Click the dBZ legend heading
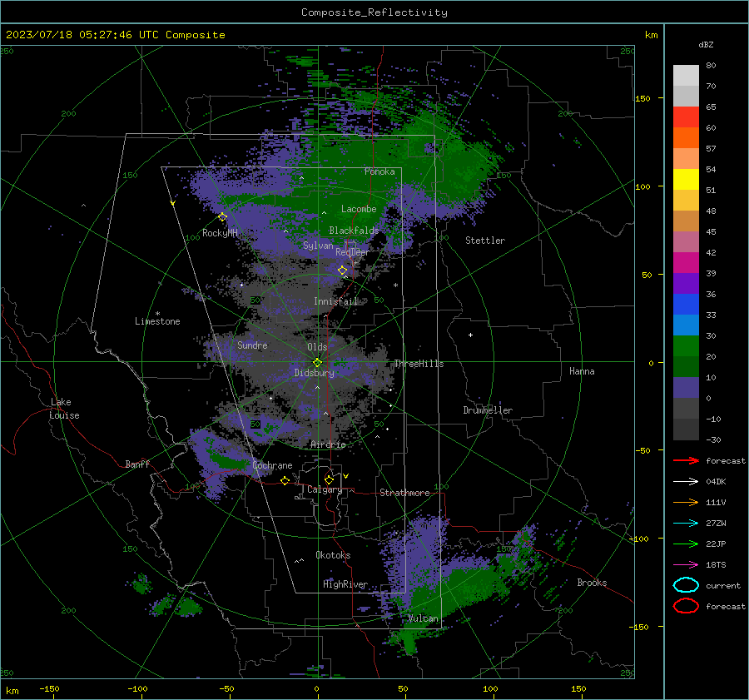The image size is (749, 700). (x=706, y=44)
